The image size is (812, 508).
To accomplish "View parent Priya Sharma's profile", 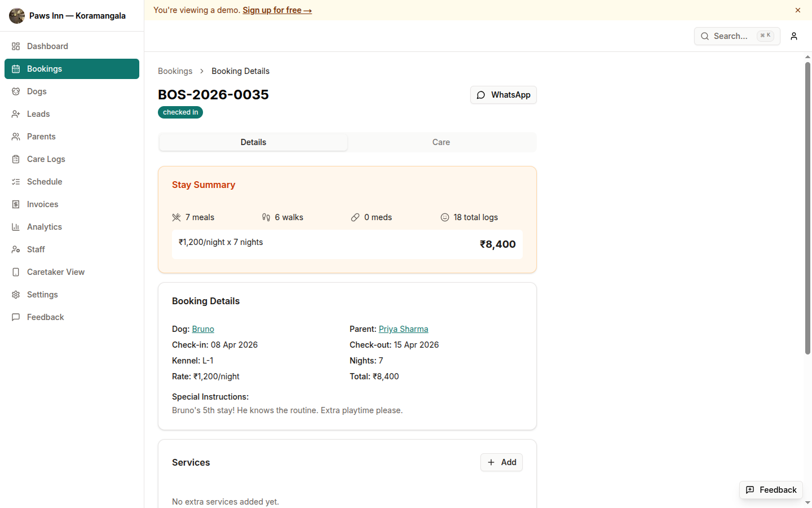I will [x=403, y=329].
